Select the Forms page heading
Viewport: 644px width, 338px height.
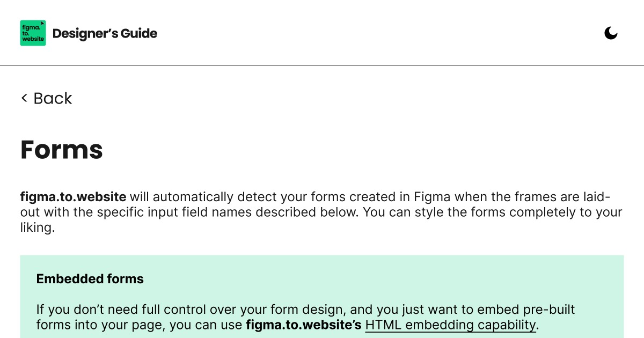pyautogui.click(x=61, y=150)
